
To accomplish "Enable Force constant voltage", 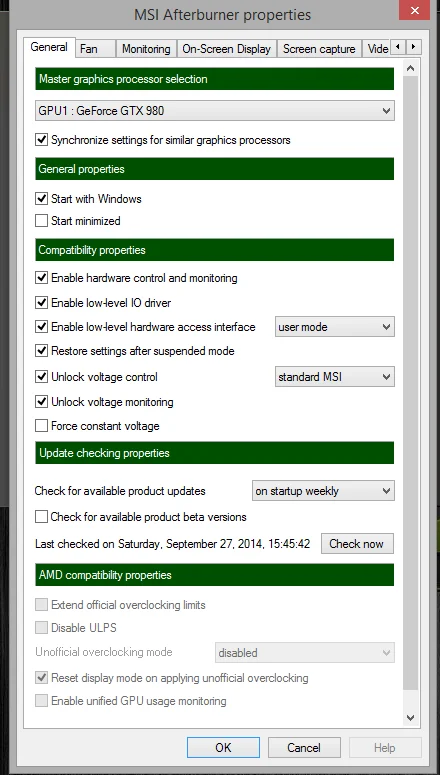I will tap(42, 426).
